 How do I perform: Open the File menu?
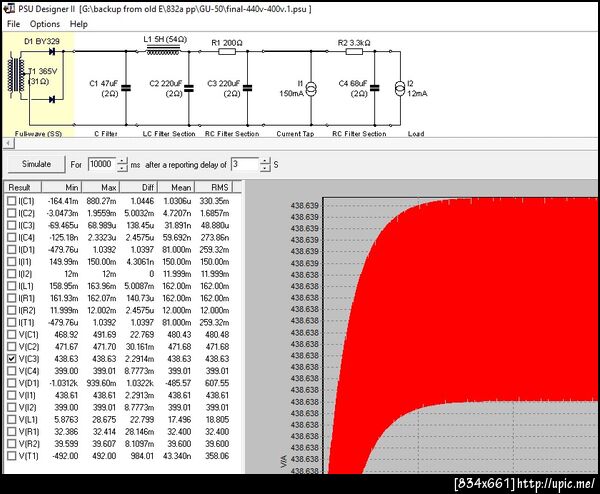point(13,24)
